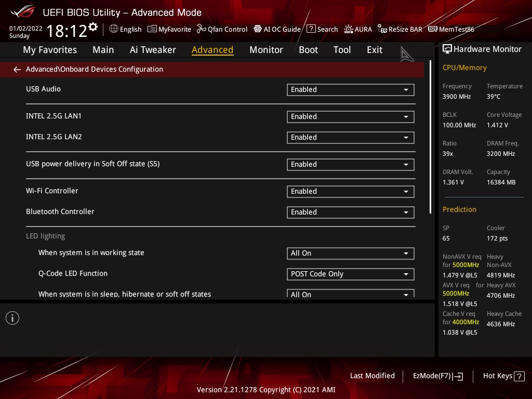Switch to EzMode(F7)
This screenshot has height=399, width=532.
pos(437,376)
